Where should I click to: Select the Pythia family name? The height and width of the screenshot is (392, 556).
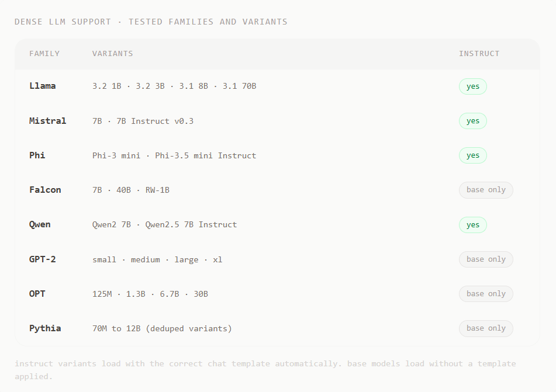click(x=45, y=328)
